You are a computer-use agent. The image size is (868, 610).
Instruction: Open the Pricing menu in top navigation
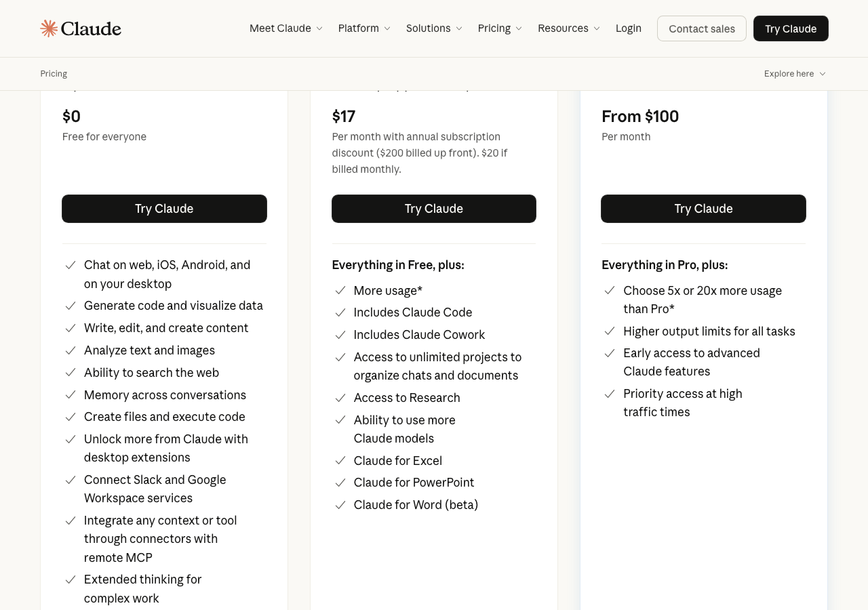(500, 28)
